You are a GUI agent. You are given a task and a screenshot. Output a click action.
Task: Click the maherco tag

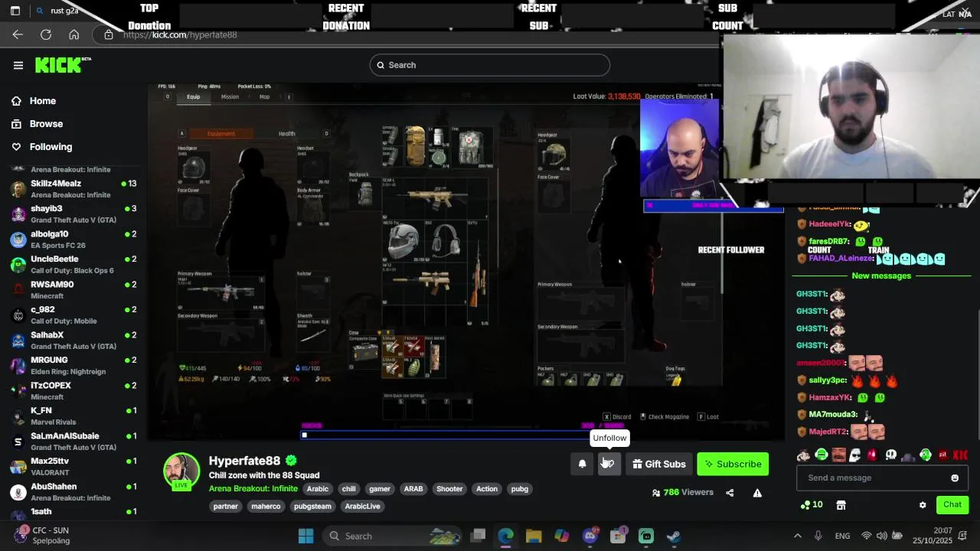click(x=266, y=507)
